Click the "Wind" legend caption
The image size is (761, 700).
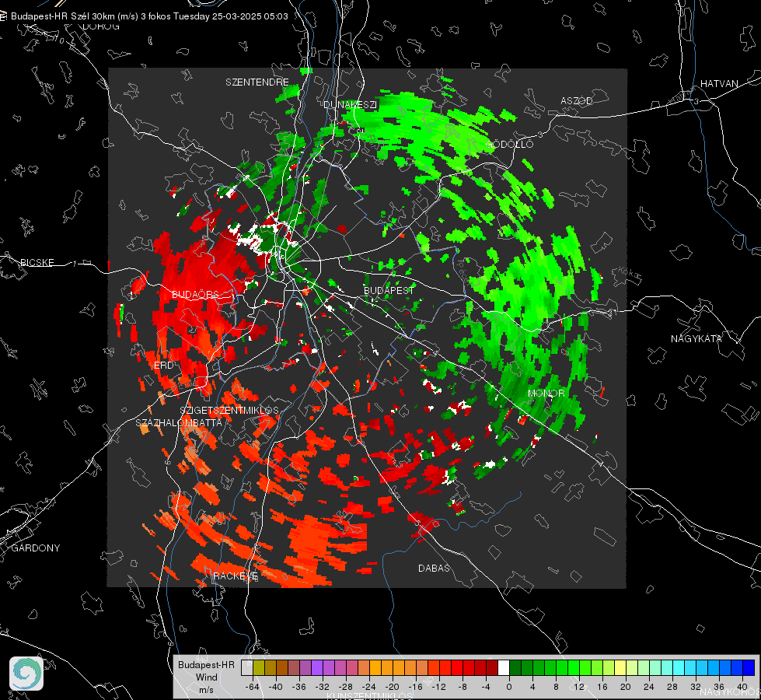[206, 677]
